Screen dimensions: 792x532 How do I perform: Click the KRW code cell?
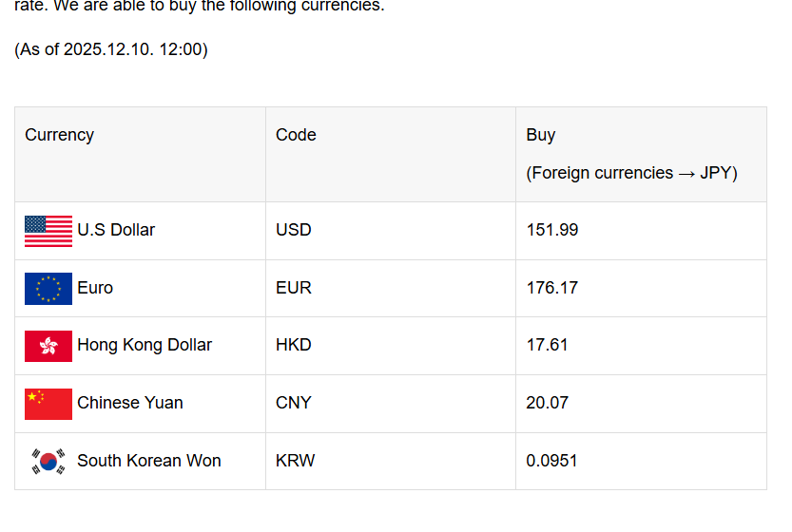coord(296,461)
